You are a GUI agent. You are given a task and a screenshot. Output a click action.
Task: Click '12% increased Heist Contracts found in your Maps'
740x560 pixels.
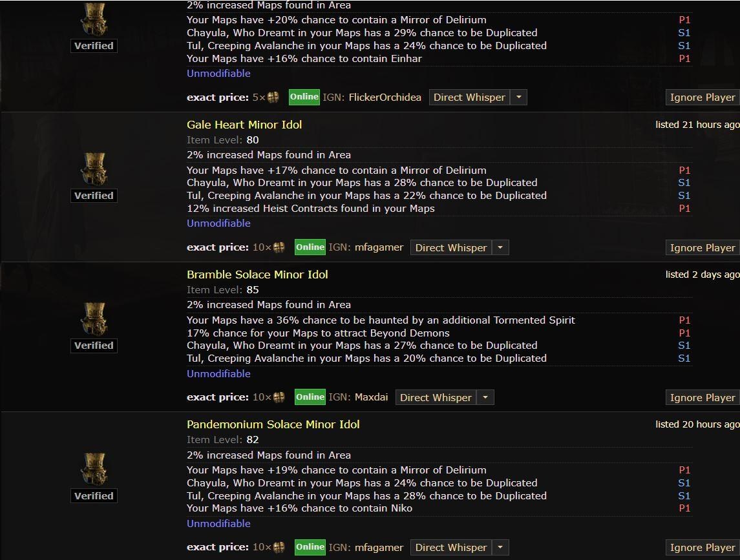click(310, 209)
